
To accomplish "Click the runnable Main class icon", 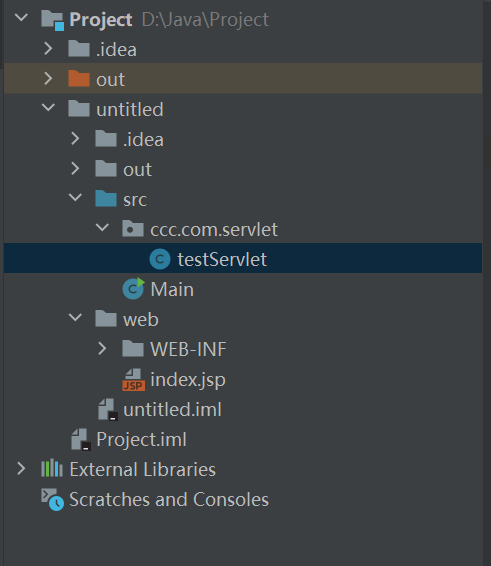I will coord(133,288).
